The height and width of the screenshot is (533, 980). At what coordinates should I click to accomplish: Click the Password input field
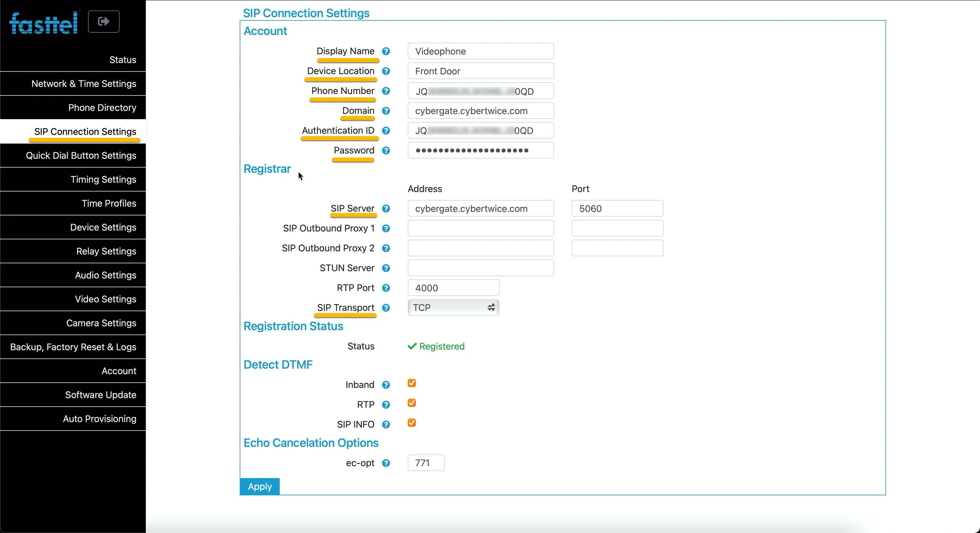[481, 150]
